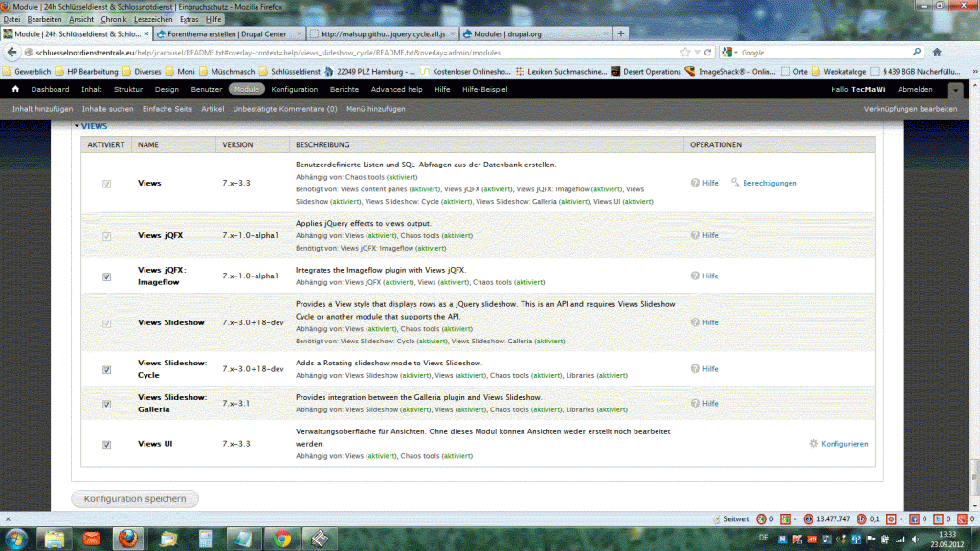Open the Struktur admin menu item
Screen dimensions: 980x551
point(128,89)
